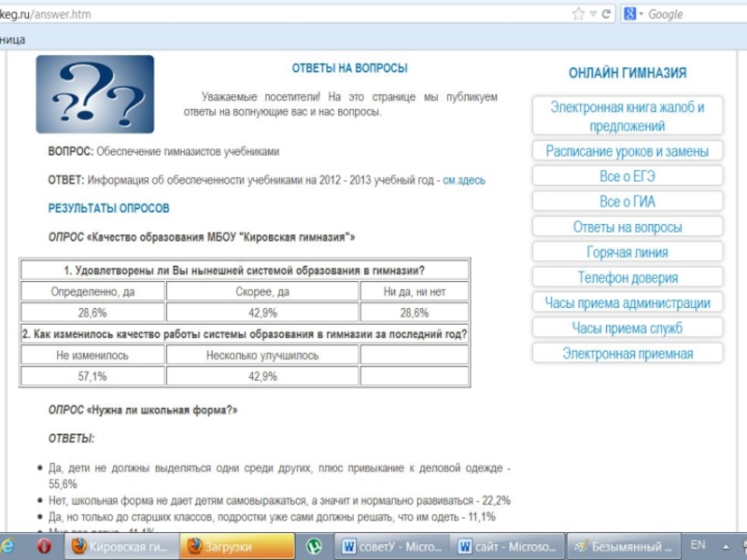
Task: Show hidden tray icons arrow
Action: click(726, 547)
